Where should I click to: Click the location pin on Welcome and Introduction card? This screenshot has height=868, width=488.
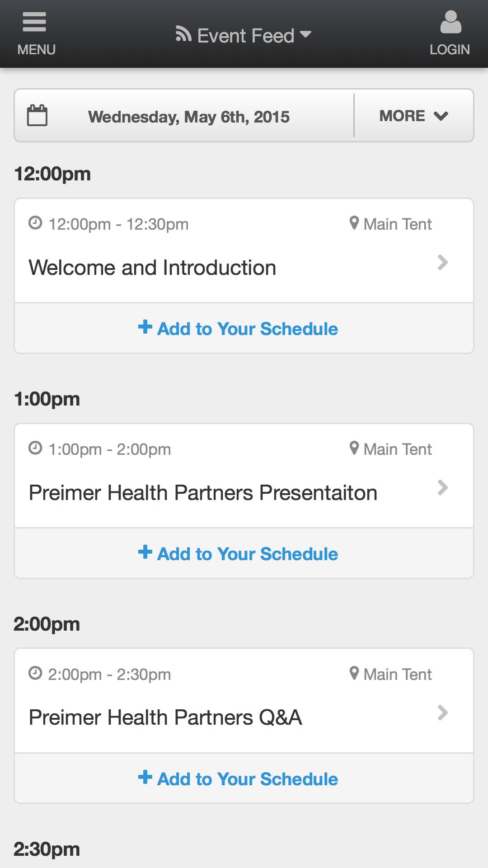click(354, 223)
